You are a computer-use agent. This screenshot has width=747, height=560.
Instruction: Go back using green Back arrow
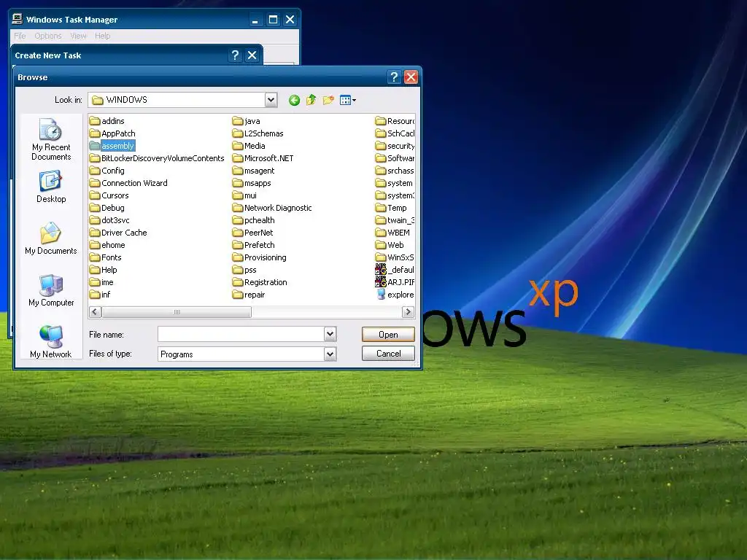294,100
